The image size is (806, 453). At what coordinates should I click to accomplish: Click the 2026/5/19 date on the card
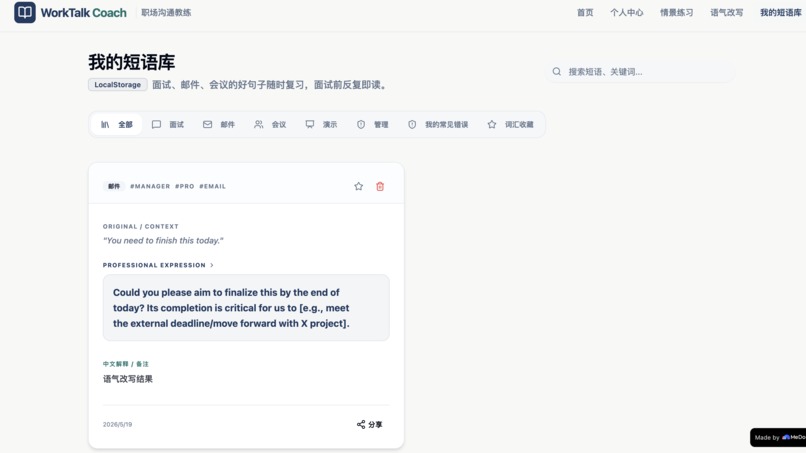118,424
